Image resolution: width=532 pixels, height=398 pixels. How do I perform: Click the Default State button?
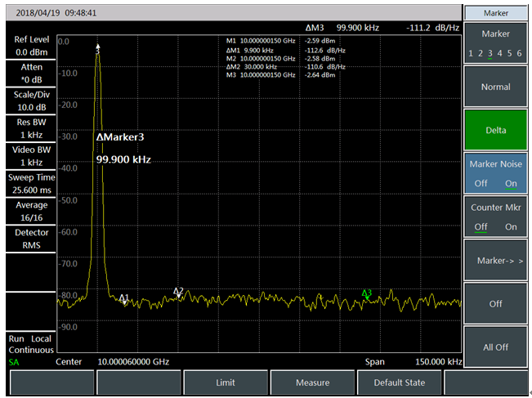coord(400,382)
